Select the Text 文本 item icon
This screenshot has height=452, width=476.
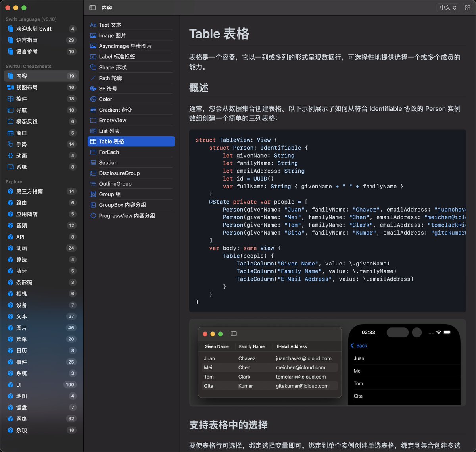pyautogui.click(x=93, y=25)
